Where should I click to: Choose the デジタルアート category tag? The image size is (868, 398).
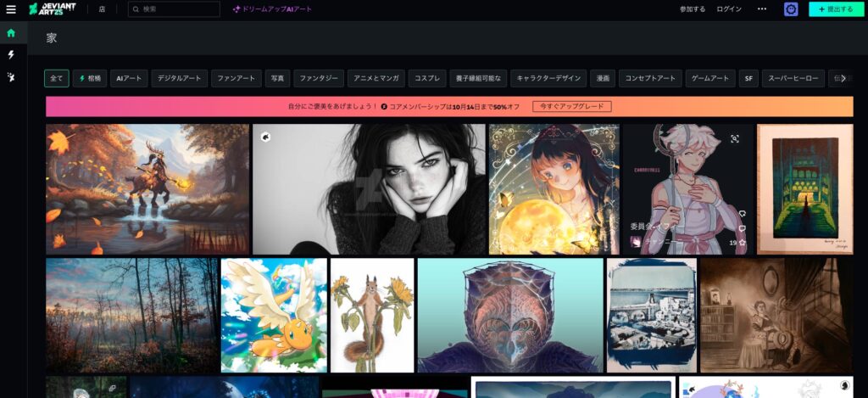tap(179, 78)
